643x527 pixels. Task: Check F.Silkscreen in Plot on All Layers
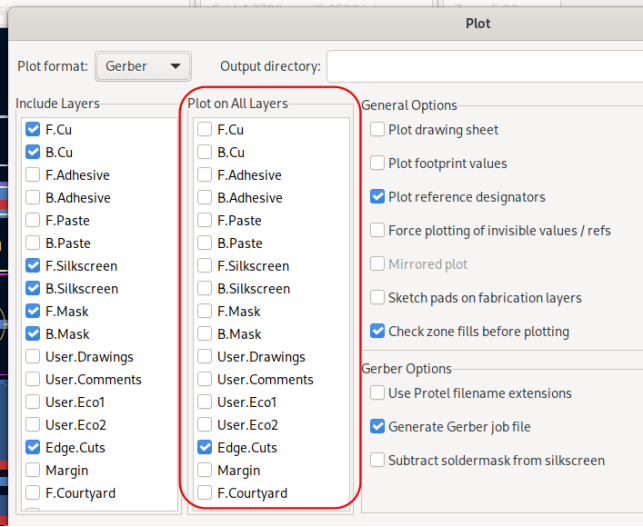pos(205,266)
